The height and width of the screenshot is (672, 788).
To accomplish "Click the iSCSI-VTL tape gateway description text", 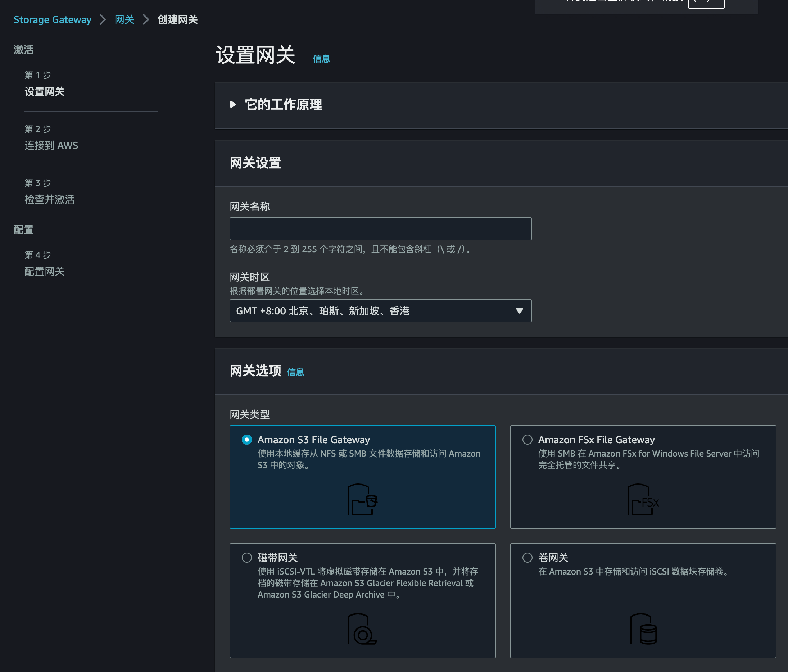I will coord(368,583).
